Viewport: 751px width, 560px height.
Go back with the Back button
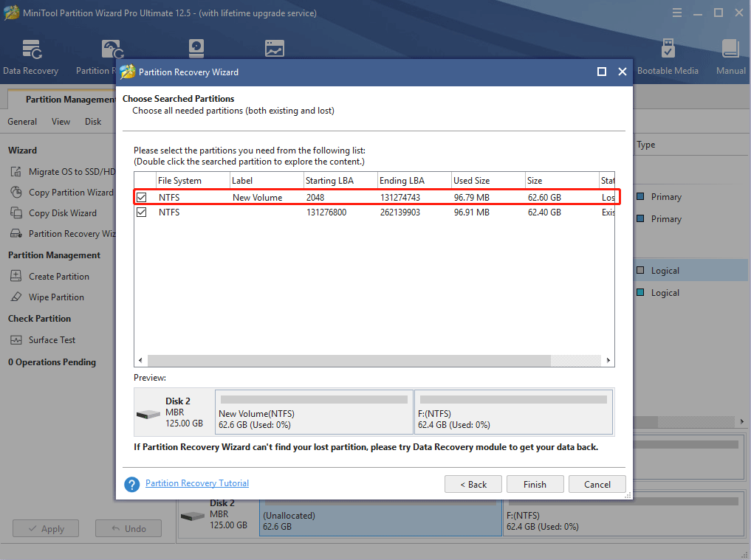coord(473,485)
